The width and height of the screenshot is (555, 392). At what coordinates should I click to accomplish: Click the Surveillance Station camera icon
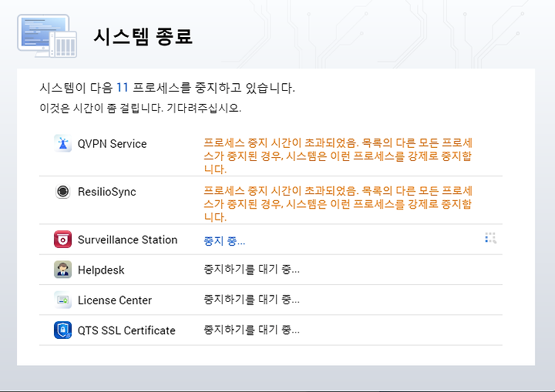(x=62, y=240)
